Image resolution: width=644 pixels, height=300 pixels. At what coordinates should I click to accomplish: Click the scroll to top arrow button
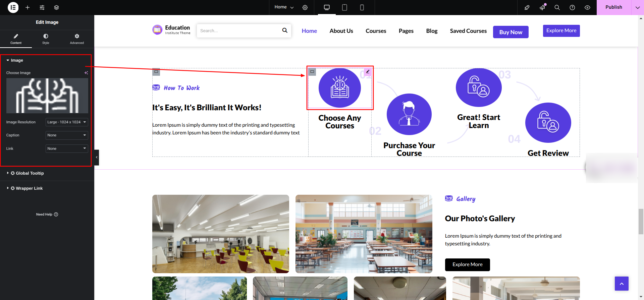pyautogui.click(x=622, y=284)
